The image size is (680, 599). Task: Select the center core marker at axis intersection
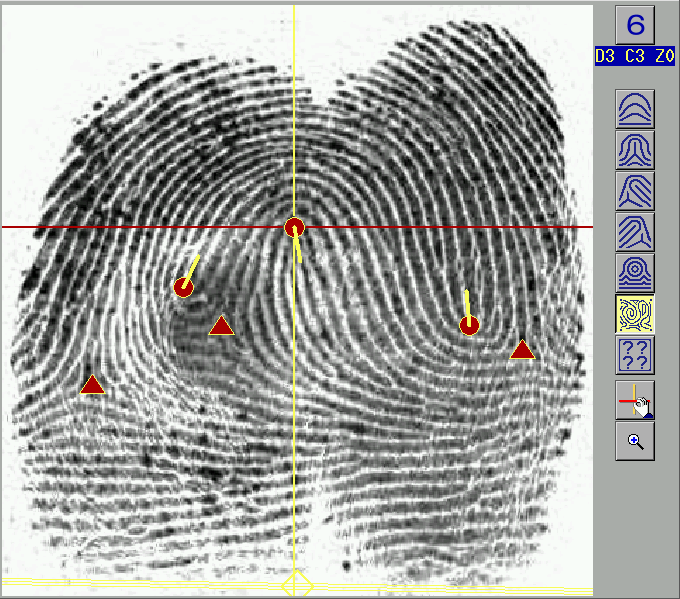tap(294, 227)
